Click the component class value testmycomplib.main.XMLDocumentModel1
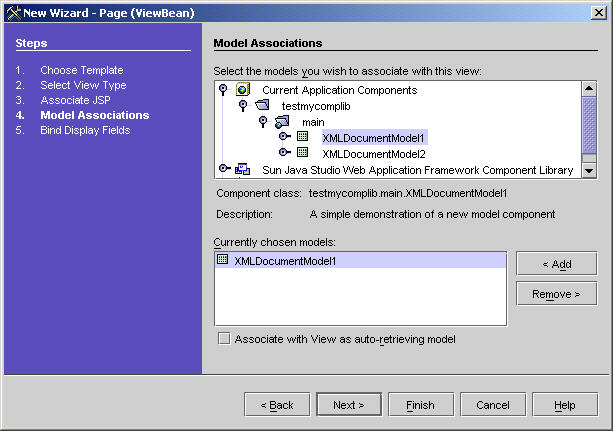 click(408, 193)
